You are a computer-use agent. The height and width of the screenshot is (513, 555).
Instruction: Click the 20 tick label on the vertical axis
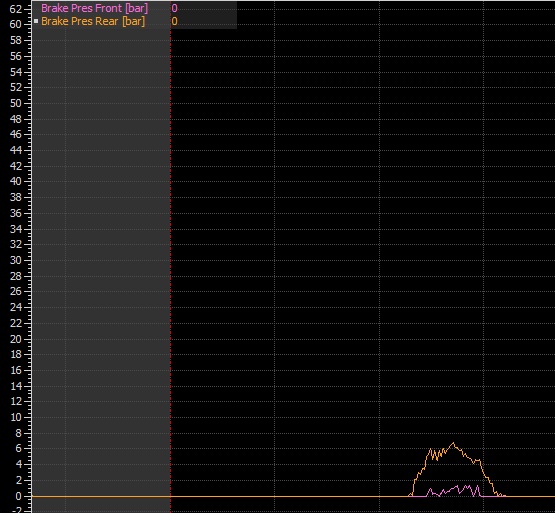click(16, 339)
